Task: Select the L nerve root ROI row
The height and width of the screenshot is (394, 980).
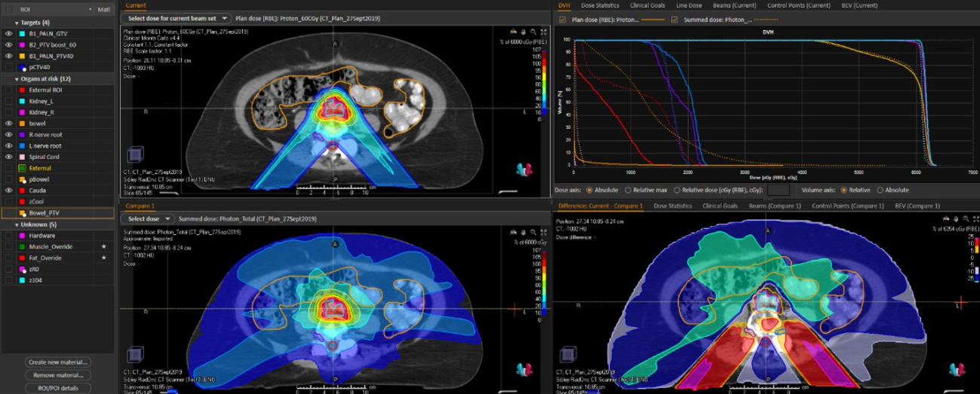Action: [x=57, y=145]
